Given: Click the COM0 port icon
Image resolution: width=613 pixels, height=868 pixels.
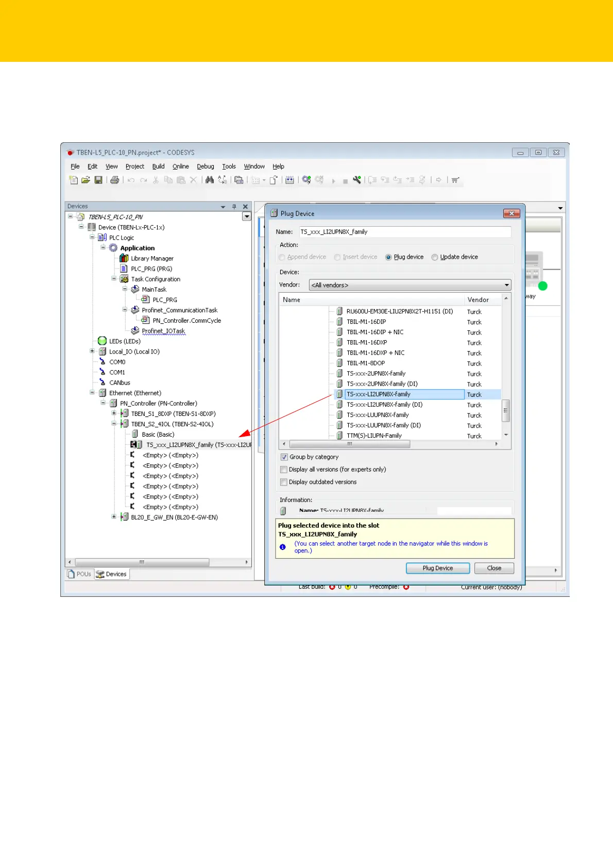Looking at the screenshot, I should [x=103, y=362].
